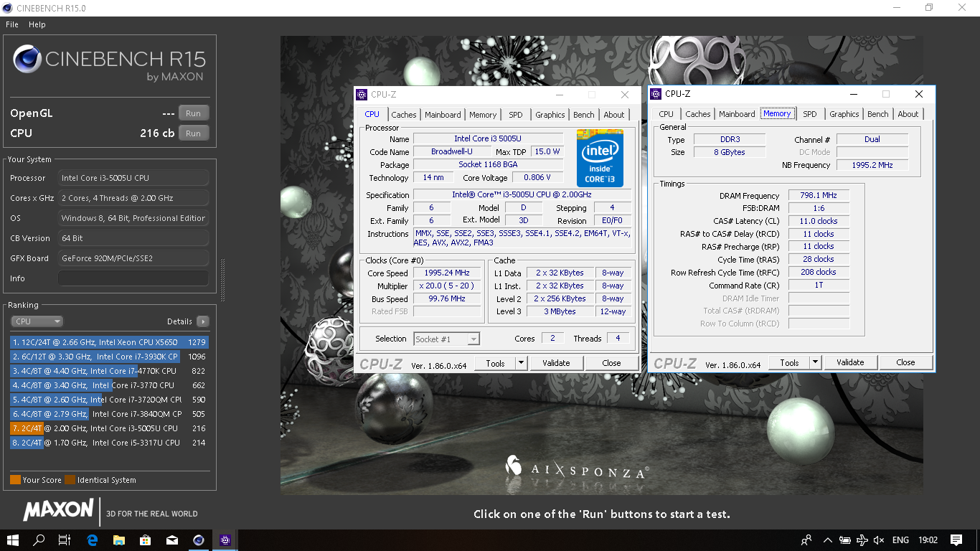Image resolution: width=980 pixels, height=551 pixels.
Task: Open the CPU ranking dropdown
Action: 37,321
